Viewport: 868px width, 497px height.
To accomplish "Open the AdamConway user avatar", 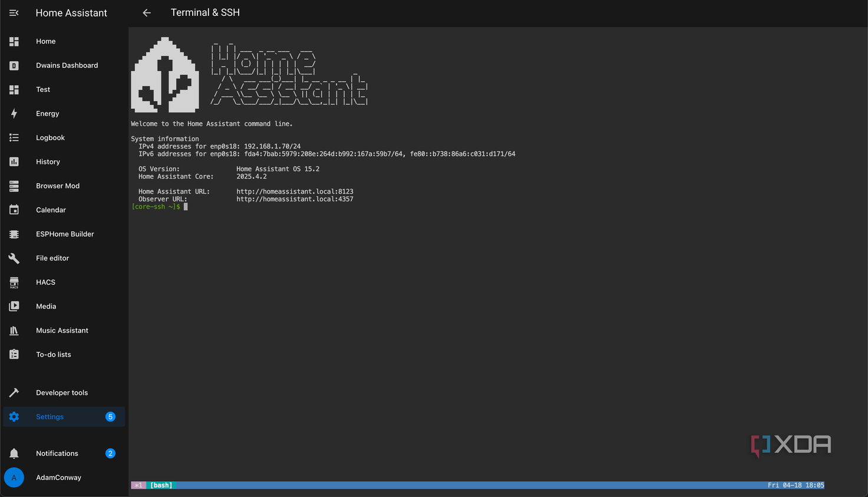I will pos(14,478).
